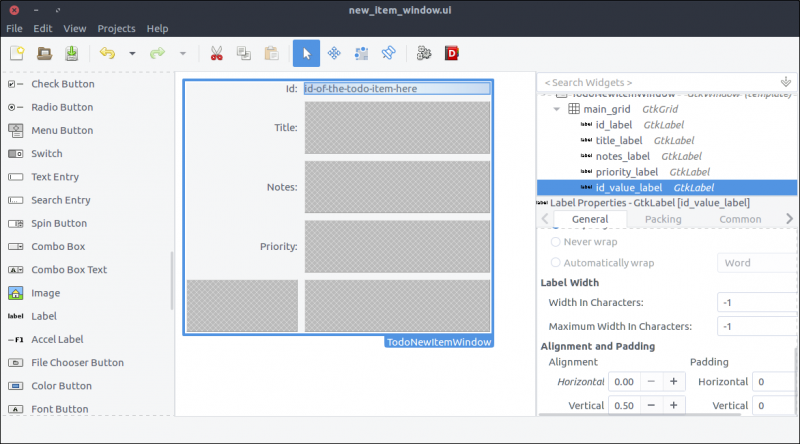Viewport: 800px width, 444px height.
Task: Click the New file toolbar icon
Action: coord(17,53)
